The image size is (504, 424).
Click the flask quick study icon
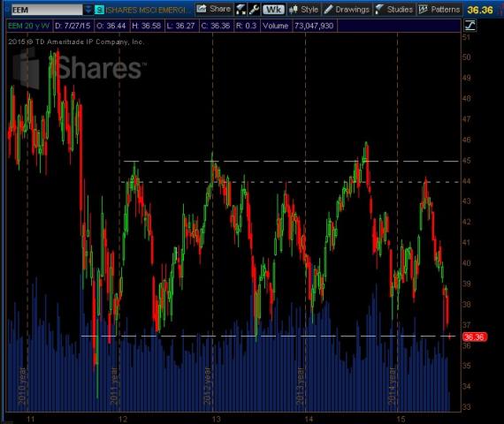click(241, 10)
